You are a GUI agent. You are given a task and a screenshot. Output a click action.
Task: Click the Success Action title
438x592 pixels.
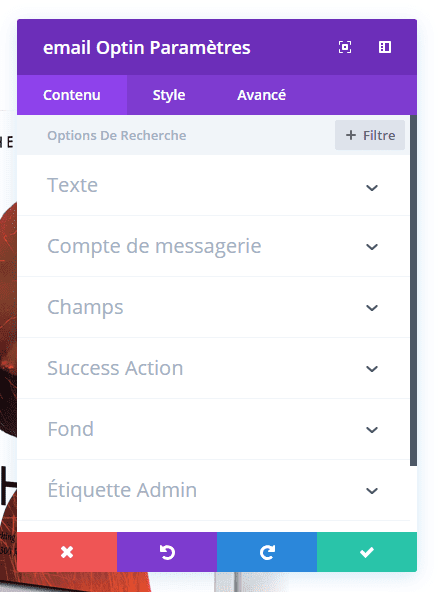pyautogui.click(x=115, y=368)
